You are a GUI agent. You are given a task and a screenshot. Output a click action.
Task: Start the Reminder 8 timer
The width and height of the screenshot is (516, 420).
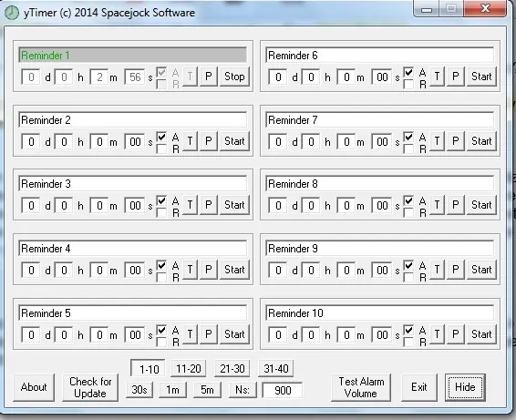[481, 205]
